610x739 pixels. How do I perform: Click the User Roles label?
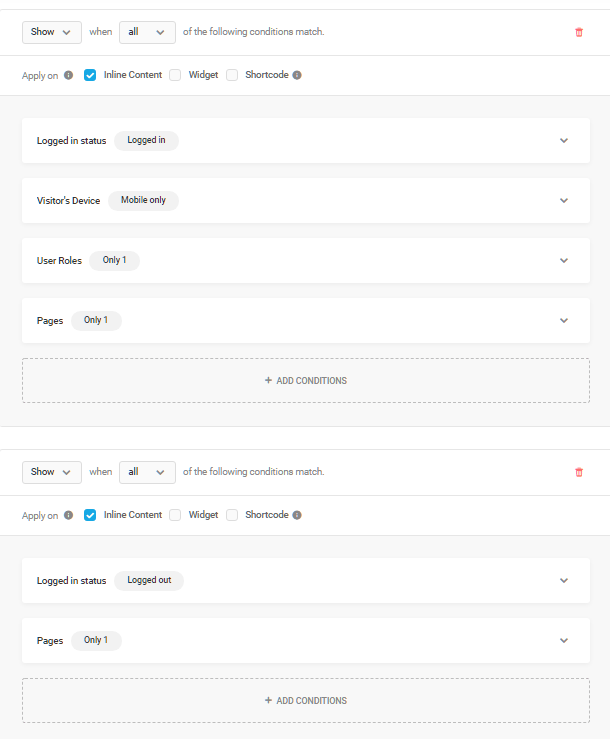(59, 261)
